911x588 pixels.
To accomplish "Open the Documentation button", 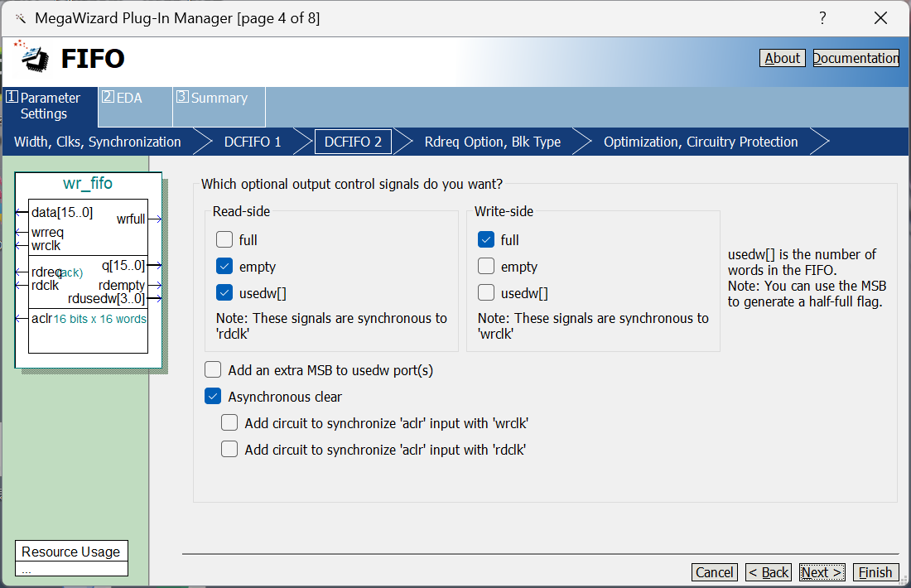I will click(856, 58).
